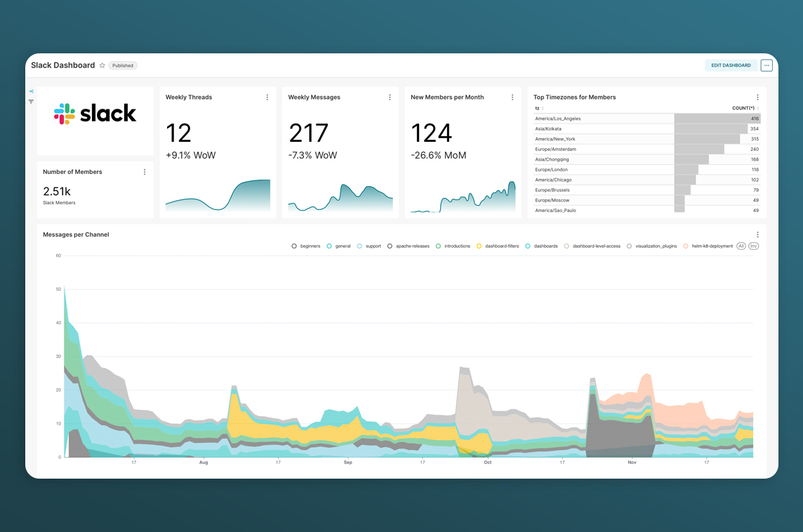Open Weekly Threads chart options menu
This screenshot has height=532, width=803.
point(267,98)
